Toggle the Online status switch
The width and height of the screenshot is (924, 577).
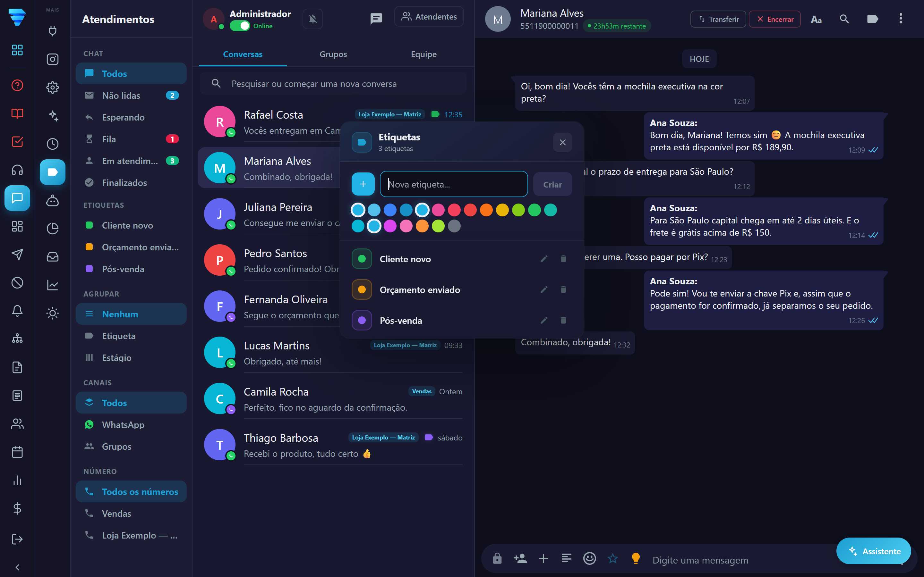pos(240,26)
